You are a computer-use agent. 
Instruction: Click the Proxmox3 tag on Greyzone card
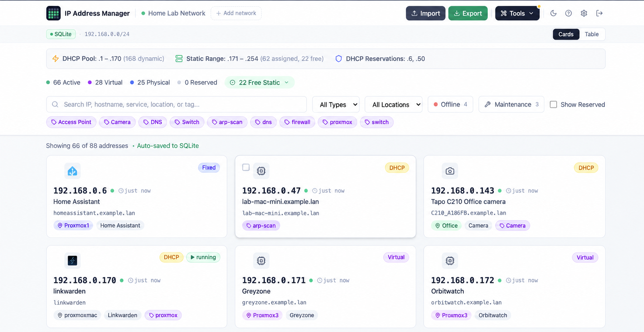[x=262, y=315]
